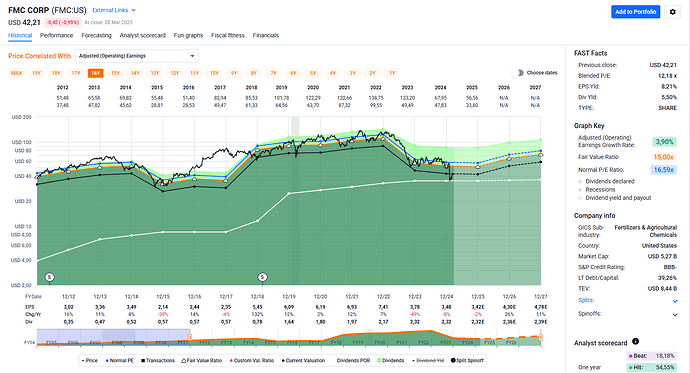This screenshot has height=373, width=690.
Task: Click FY08 region in the navigator chart
Action: [x=117, y=342]
